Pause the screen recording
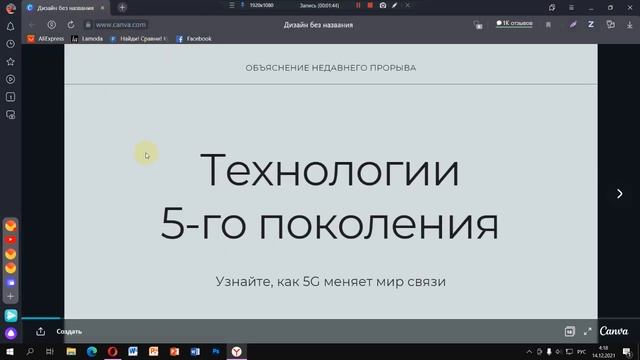The height and width of the screenshot is (360, 640). tap(358, 5)
